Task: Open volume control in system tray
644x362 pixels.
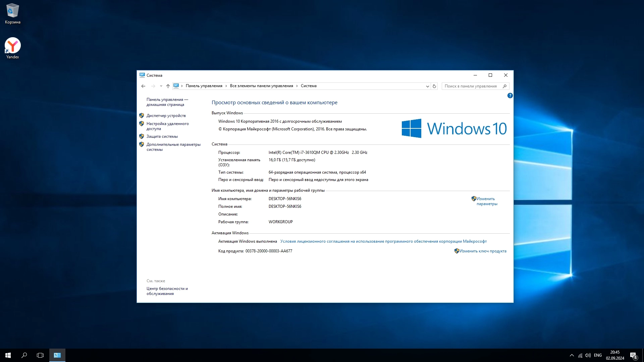Action: point(588,355)
